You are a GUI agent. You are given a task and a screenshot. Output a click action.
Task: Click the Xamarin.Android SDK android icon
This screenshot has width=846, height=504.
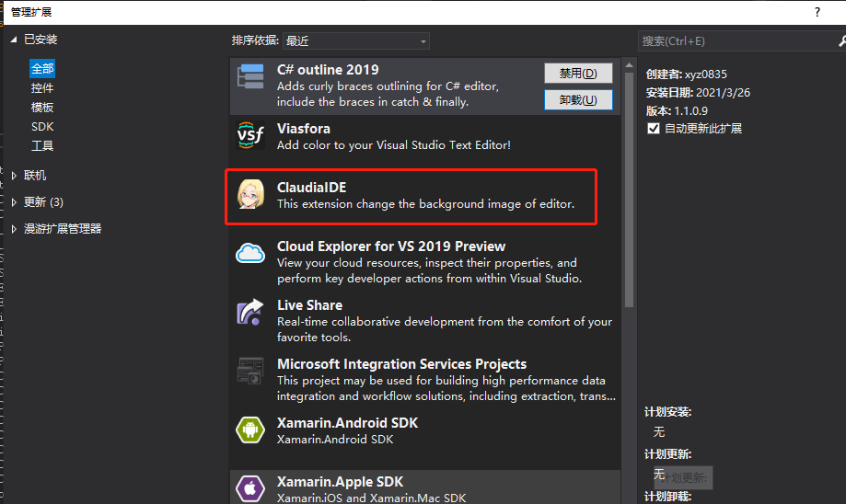tap(250, 430)
